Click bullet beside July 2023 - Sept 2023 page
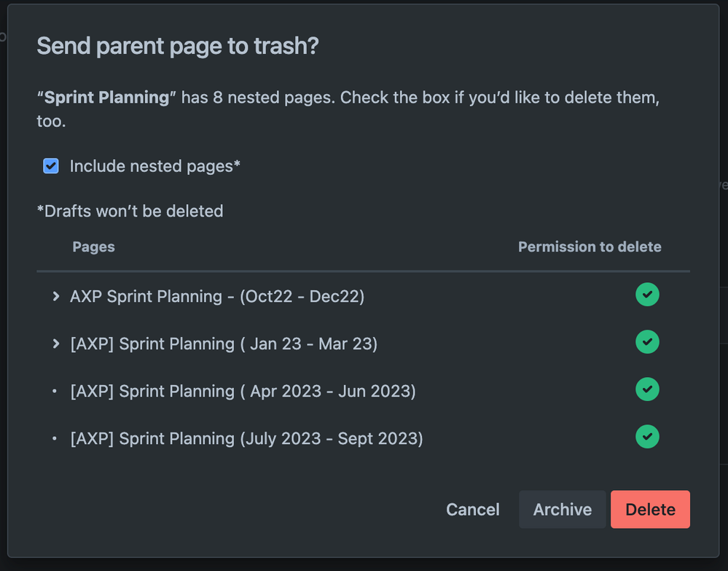Screen dimensions: 728x571 pos(55,439)
